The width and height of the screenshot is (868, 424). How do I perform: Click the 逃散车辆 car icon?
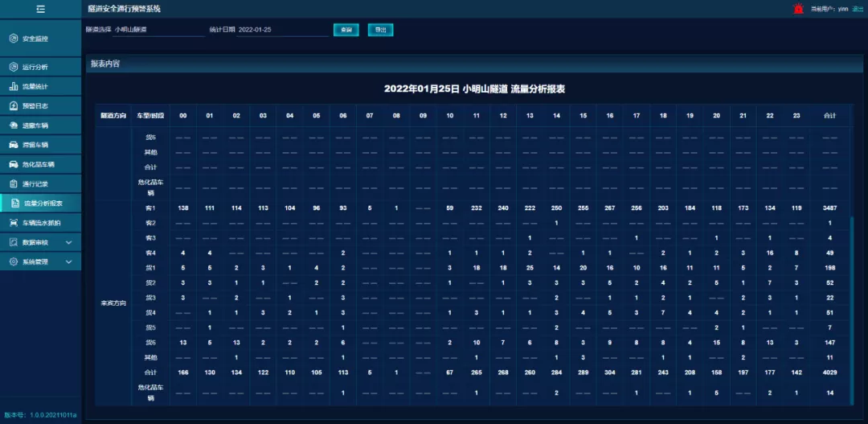coord(14,126)
